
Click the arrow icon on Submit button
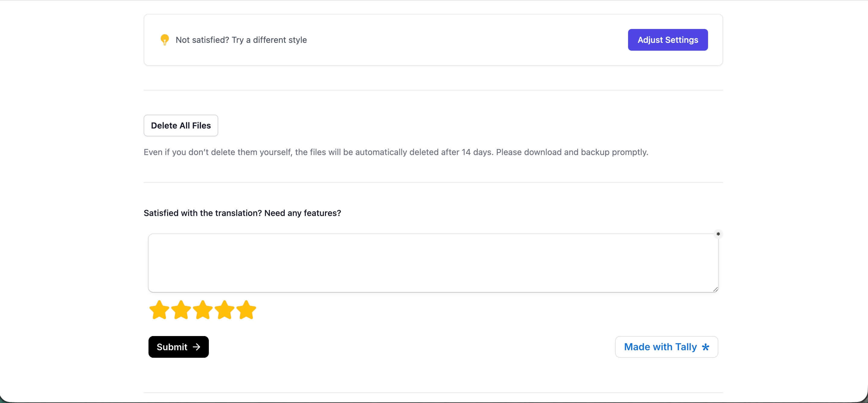point(196,347)
